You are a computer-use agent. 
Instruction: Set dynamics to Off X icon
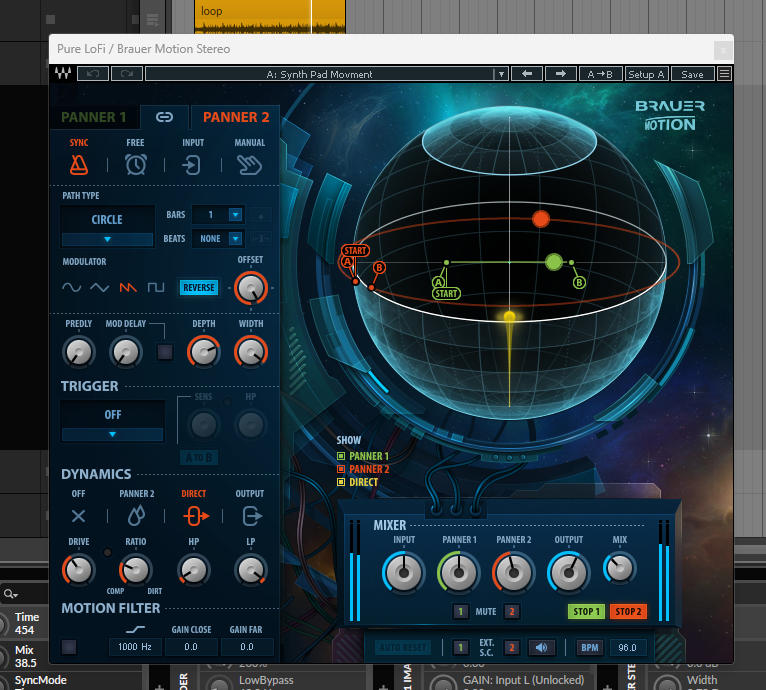click(x=78, y=516)
